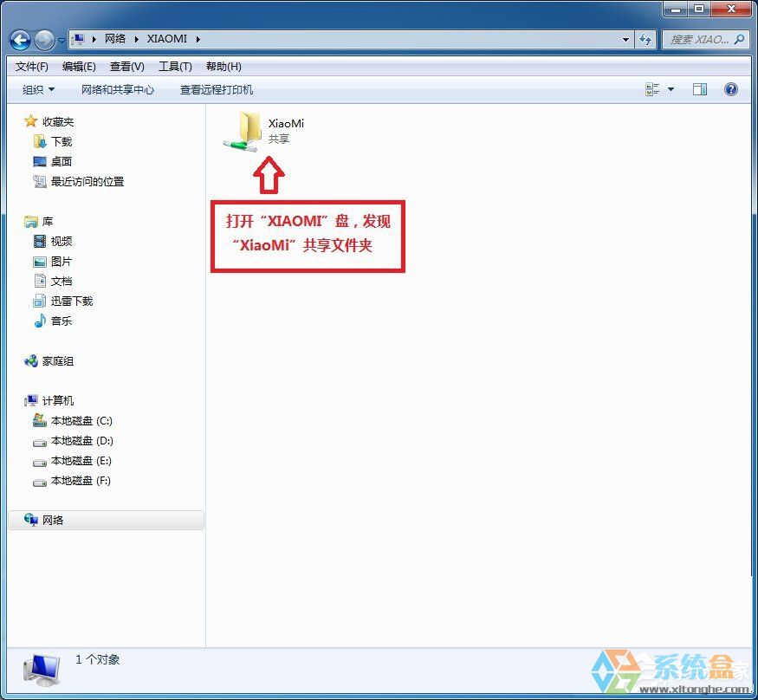The width and height of the screenshot is (758, 700).
Task: Click the 图片 library icon
Action: coord(40,262)
